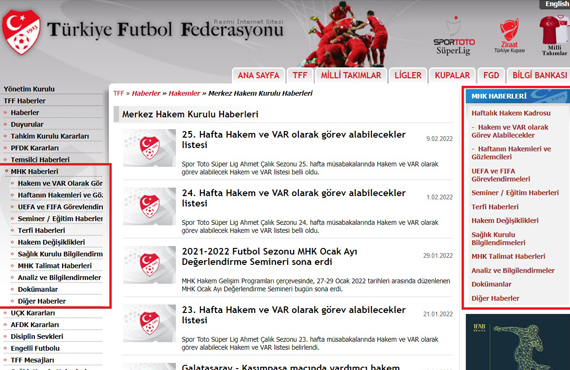570x370 pixels.
Task: Open the BİLGİ BANKASI tab
Action: click(x=539, y=75)
